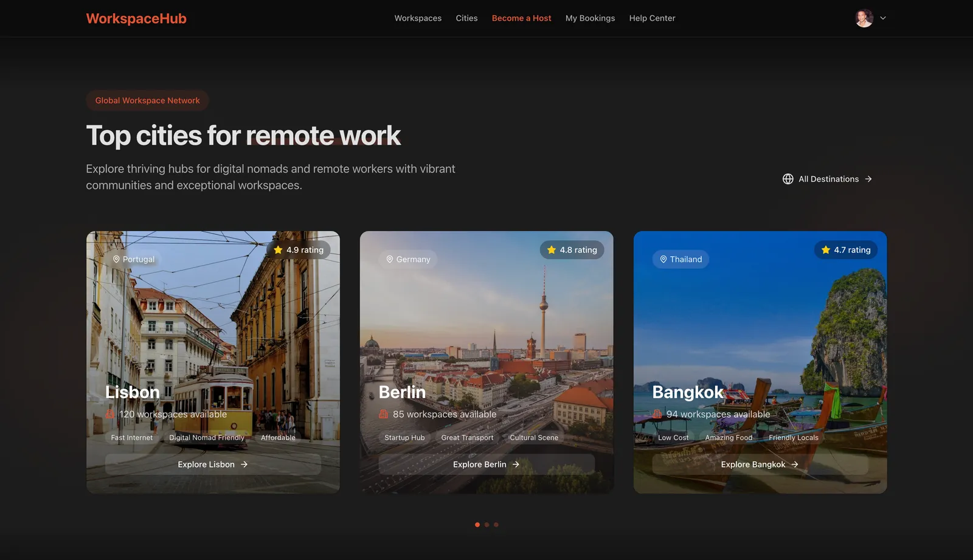
Task: Click the location pin icon next to Thailand
Action: [x=663, y=259]
